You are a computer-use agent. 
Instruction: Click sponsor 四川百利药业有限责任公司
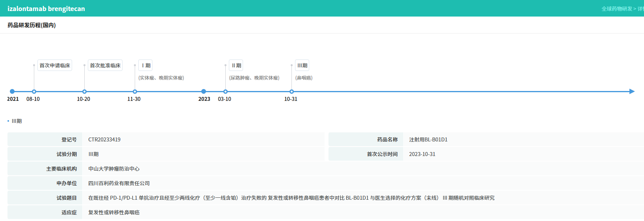119,183
